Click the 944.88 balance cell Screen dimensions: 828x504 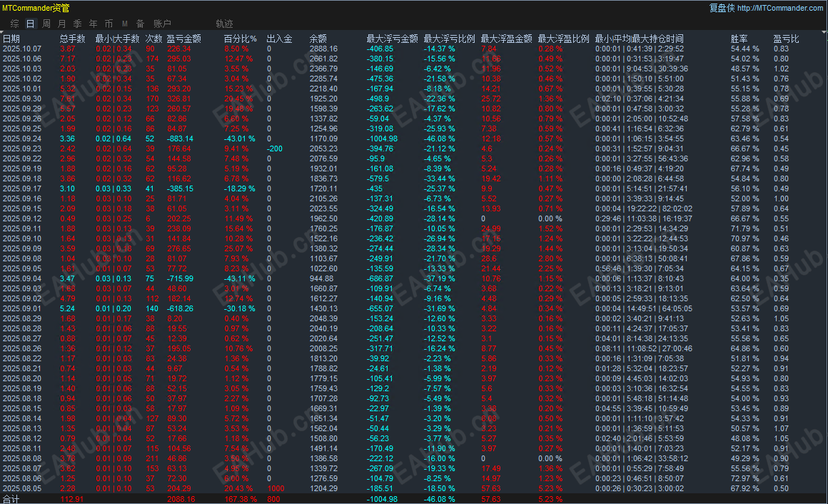point(322,278)
